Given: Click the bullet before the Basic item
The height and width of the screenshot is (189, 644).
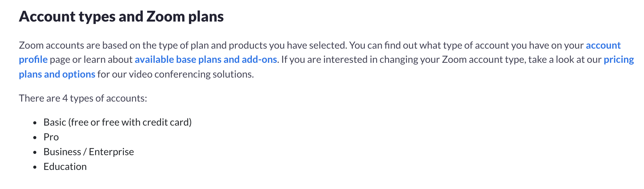Looking at the screenshot, I should (35, 123).
